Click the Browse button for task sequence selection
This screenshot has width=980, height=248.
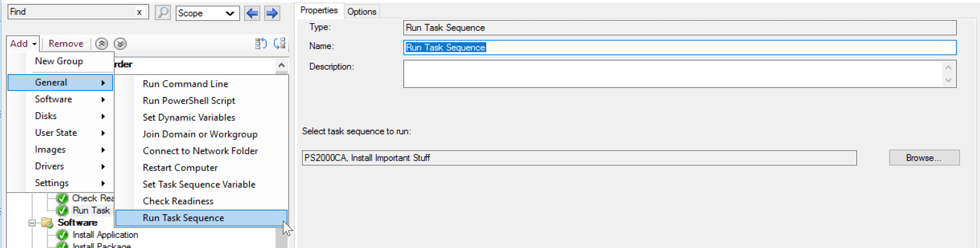pos(924,158)
